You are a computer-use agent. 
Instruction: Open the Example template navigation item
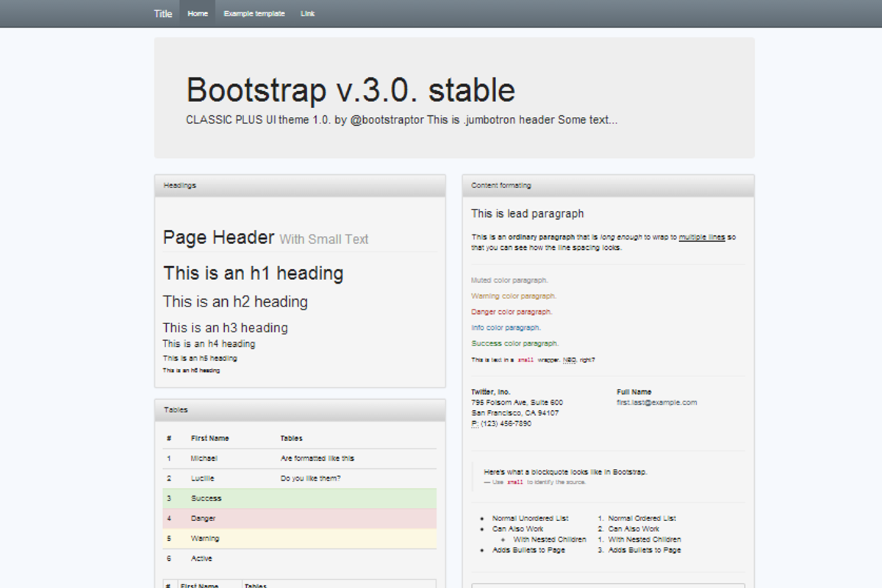[254, 12]
